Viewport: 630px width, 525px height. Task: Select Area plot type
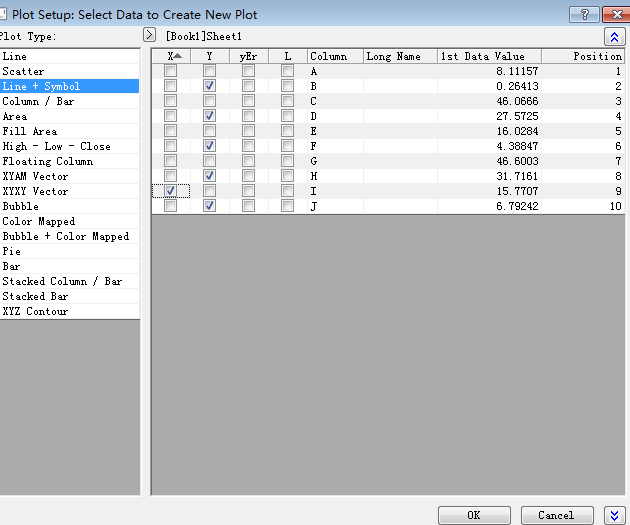click(x=70, y=116)
